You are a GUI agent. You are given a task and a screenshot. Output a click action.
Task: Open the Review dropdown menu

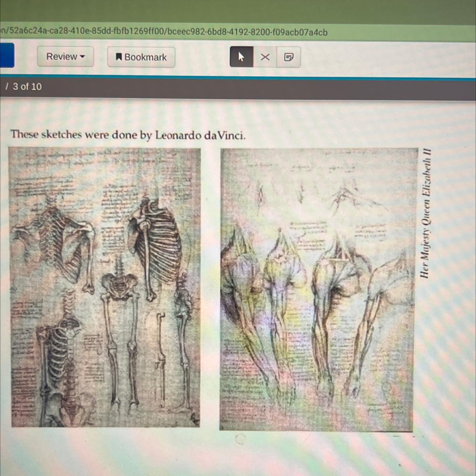click(65, 56)
